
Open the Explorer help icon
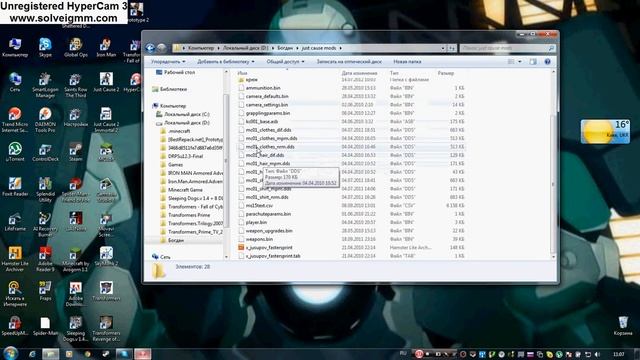547,62
